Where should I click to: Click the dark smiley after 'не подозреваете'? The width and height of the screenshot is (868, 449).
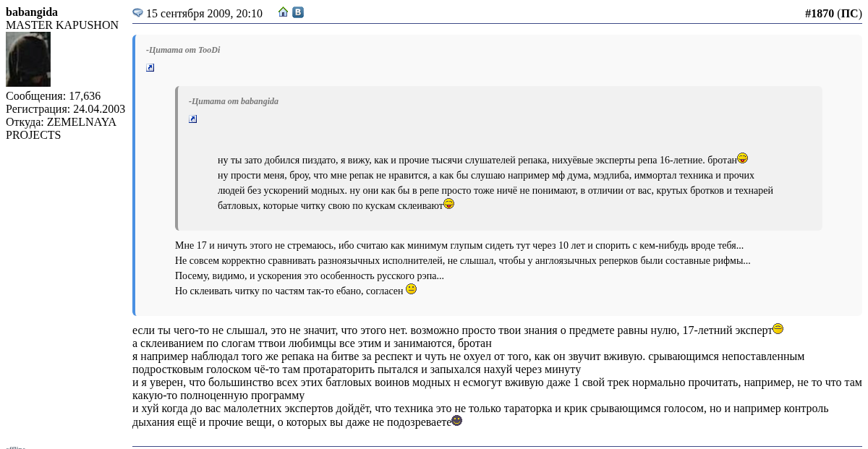click(x=456, y=421)
